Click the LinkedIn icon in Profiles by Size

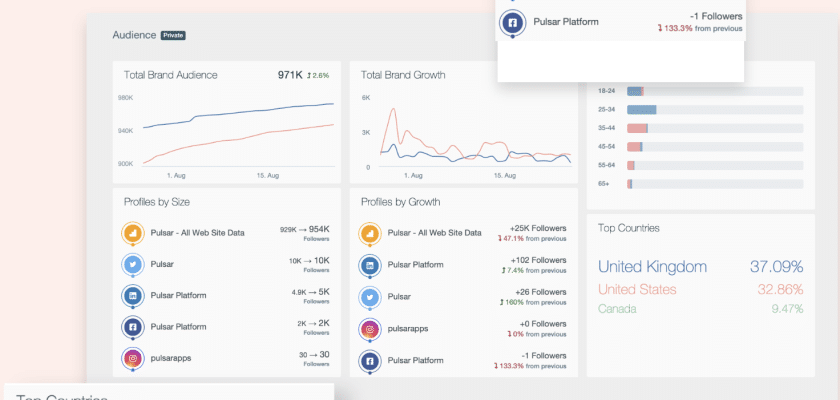[x=133, y=295]
